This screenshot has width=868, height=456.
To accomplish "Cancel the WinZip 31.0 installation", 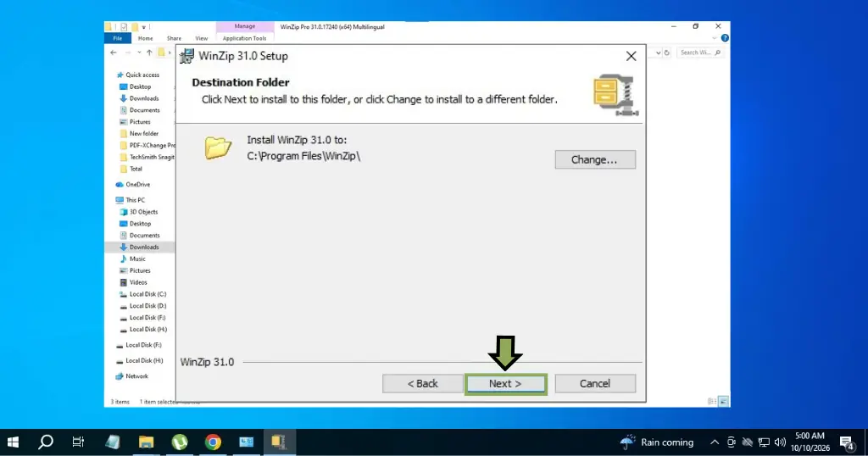I will 595,383.
